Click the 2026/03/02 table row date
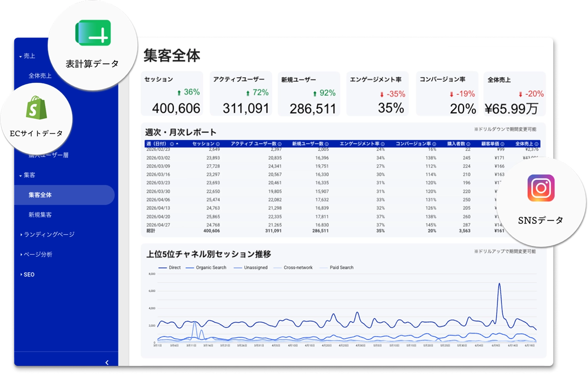This screenshot has height=374, width=588. pyautogui.click(x=158, y=158)
